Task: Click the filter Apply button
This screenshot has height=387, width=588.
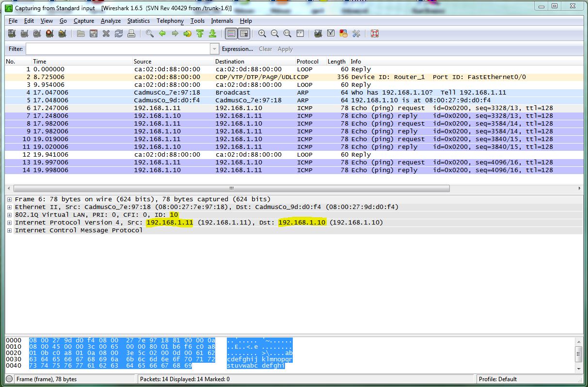Action: coord(285,49)
